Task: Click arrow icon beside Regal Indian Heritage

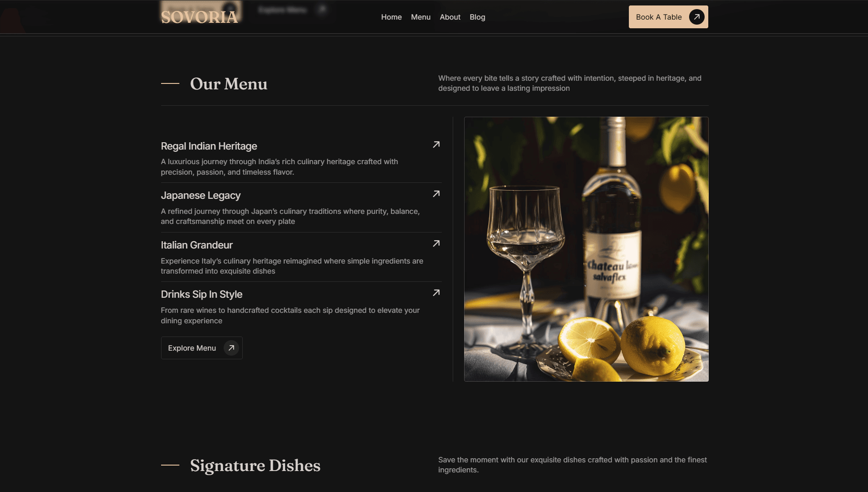Action: click(x=436, y=145)
